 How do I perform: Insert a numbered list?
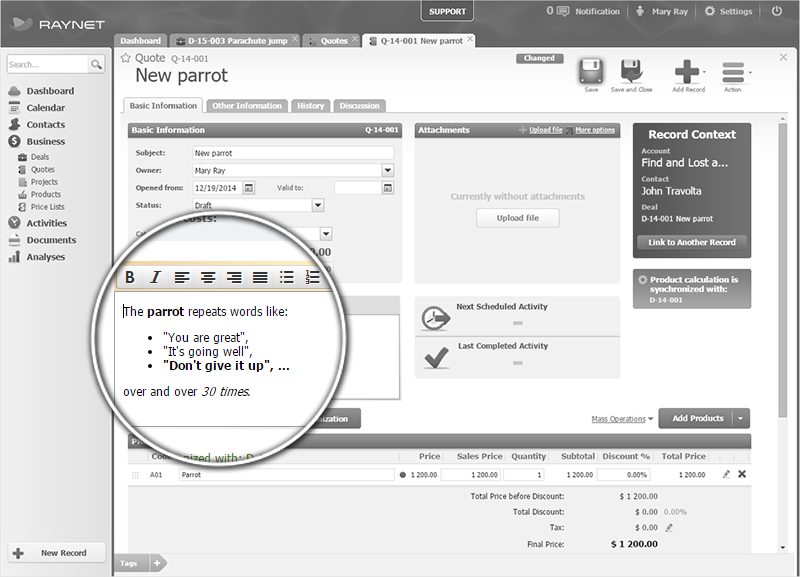tap(312, 277)
